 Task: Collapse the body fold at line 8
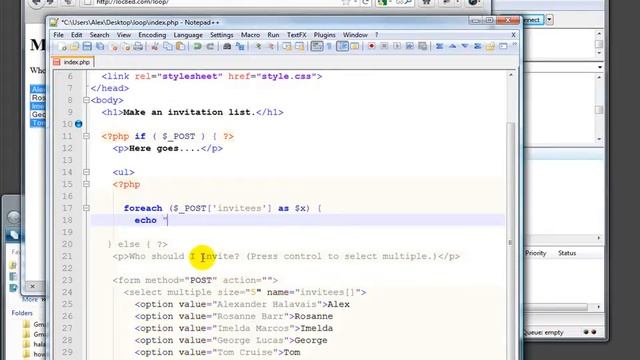[x=86, y=100]
